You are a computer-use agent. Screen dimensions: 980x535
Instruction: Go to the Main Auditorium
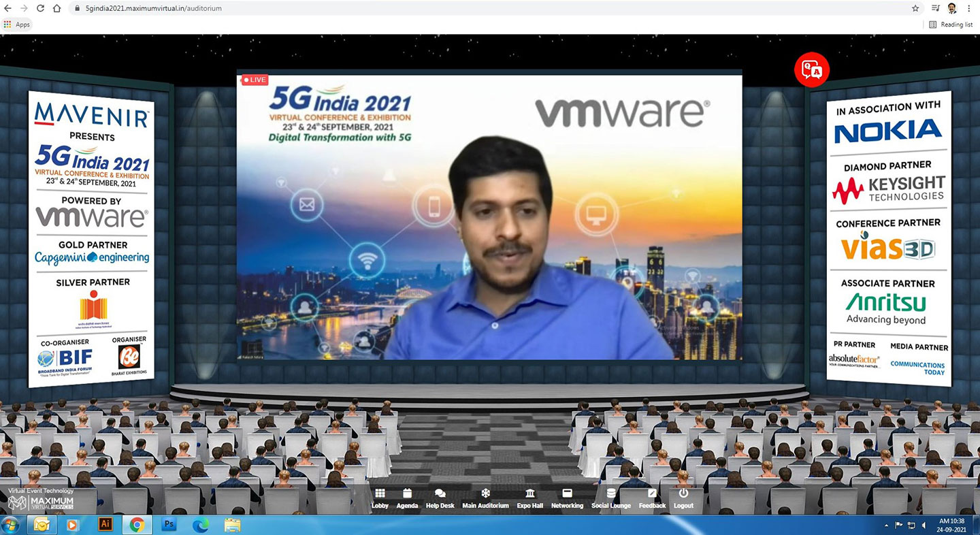pyautogui.click(x=485, y=498)
